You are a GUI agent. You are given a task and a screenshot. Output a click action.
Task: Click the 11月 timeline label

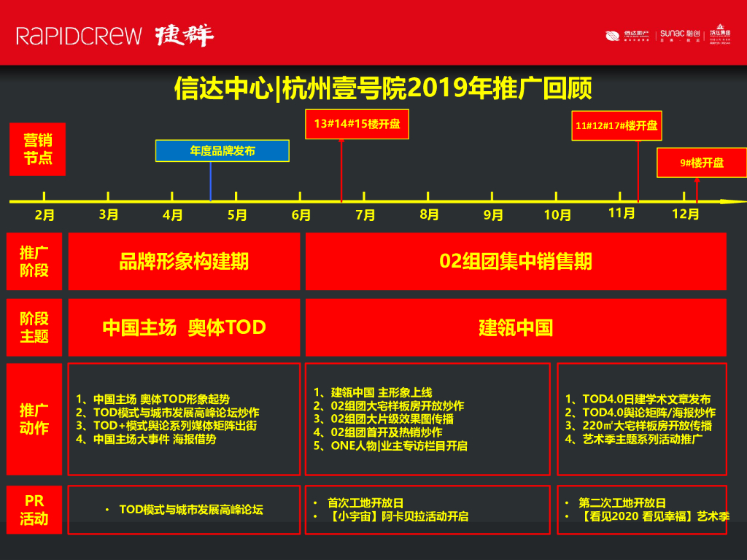tap(622, 213)
